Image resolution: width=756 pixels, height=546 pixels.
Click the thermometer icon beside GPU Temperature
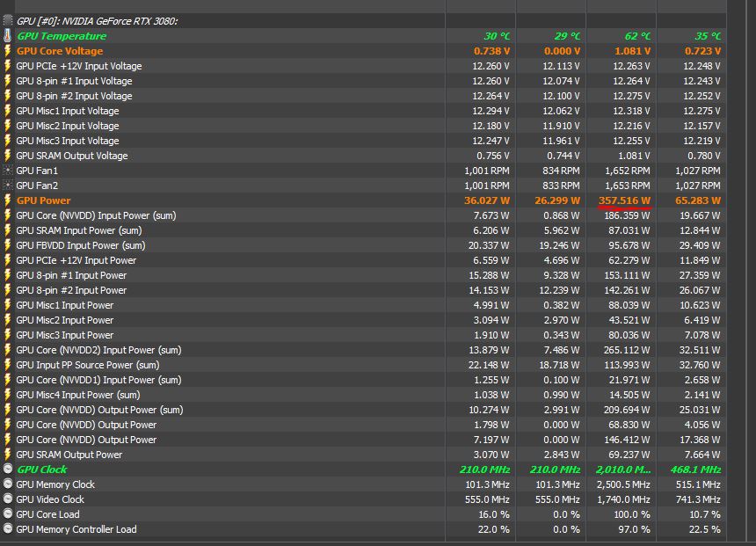[x=8, y=36]
